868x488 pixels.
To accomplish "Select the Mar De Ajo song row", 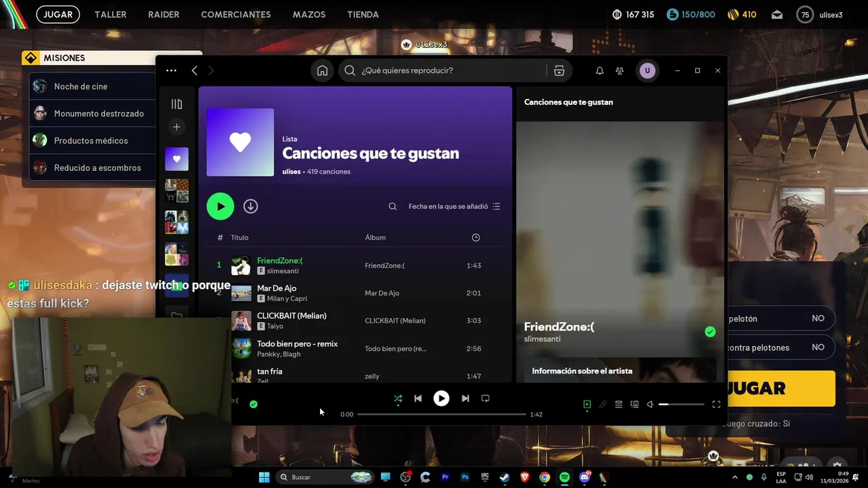I will tap(355, 293).
